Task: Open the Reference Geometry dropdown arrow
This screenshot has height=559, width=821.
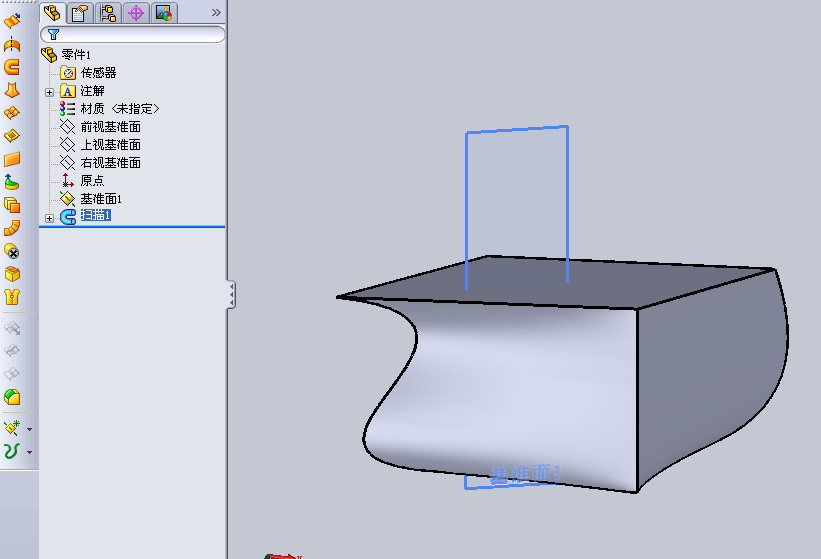Action: point(29,429)
